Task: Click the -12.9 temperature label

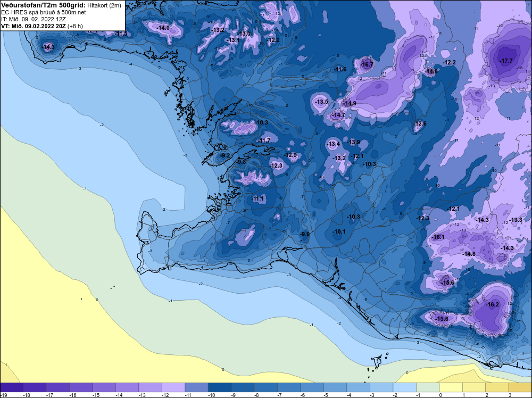Action: (291, 155)
